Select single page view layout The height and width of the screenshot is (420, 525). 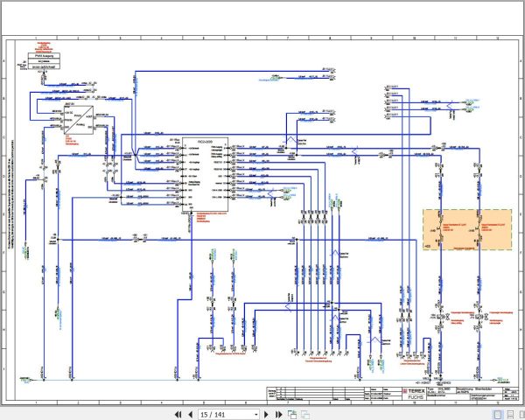click(498, 415)
